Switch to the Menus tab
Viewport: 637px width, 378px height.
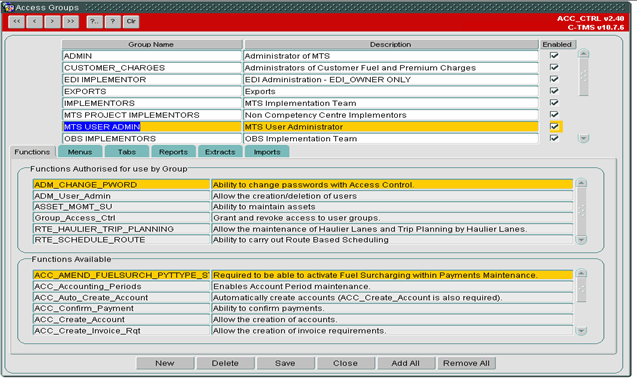[x=80, y=152]
